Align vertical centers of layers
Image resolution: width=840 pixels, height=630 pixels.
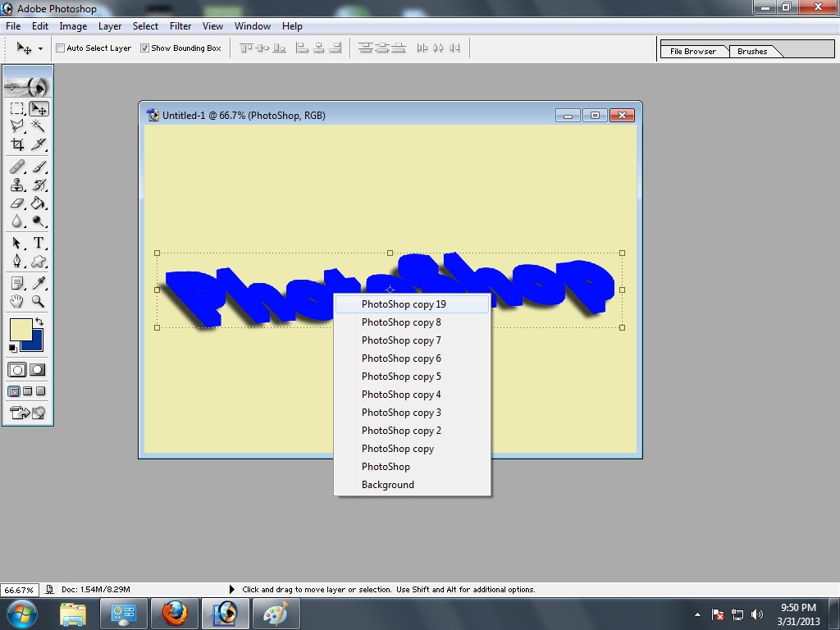[262, 48]
